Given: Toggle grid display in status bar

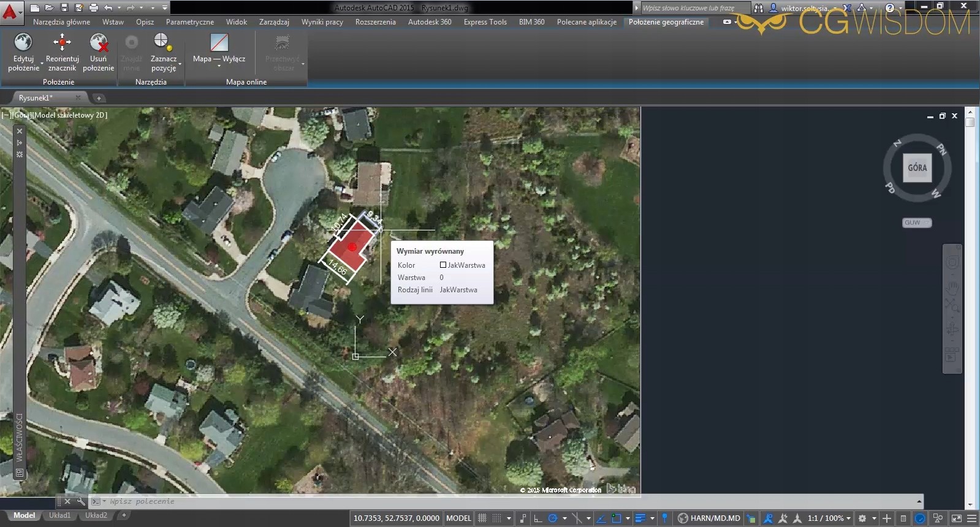Looking at the screenshot, I should pyautogui.click(x=482, y=518).
